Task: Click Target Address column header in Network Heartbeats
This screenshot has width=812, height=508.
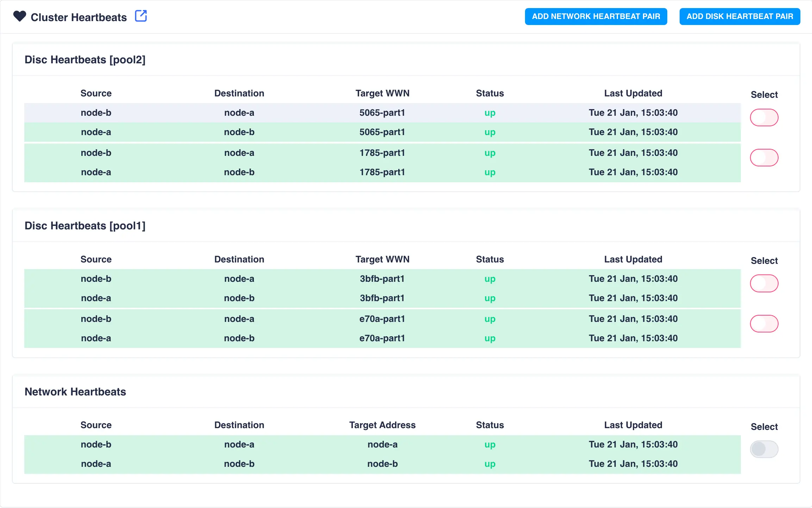Action: [382, 425]
